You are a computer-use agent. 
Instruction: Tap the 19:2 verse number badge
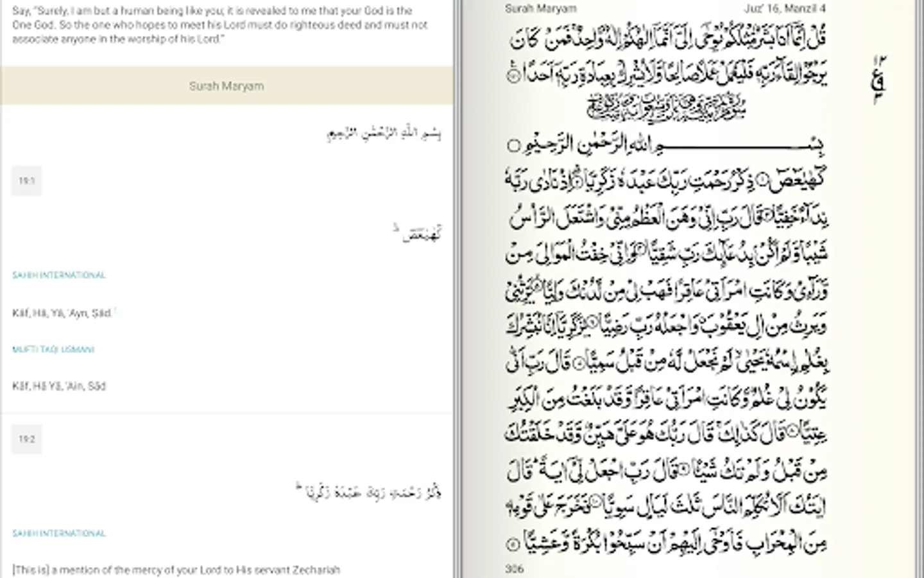(26, 439)
